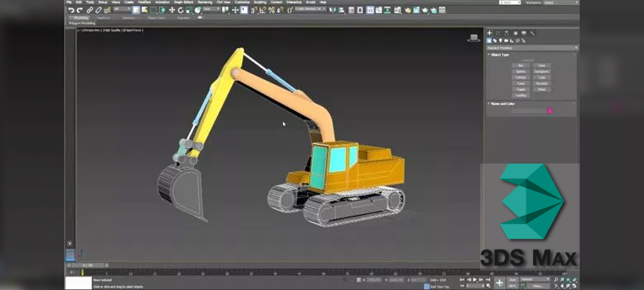The height and width of the screenshot is (290, 644).
Task: Click the ViewCube in the viewport
Action: click(x=474, y=38)
